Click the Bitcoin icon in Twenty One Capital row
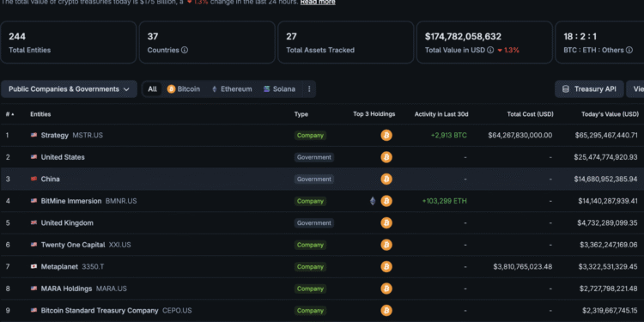The width and height of the screenshot is (644, 322). click(x=386, y=245)
